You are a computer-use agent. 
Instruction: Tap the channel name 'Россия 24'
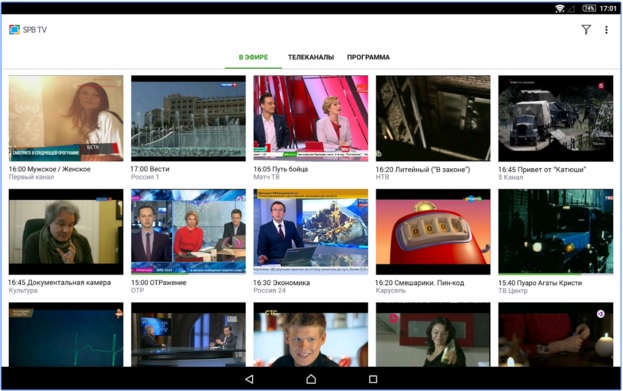269,290
